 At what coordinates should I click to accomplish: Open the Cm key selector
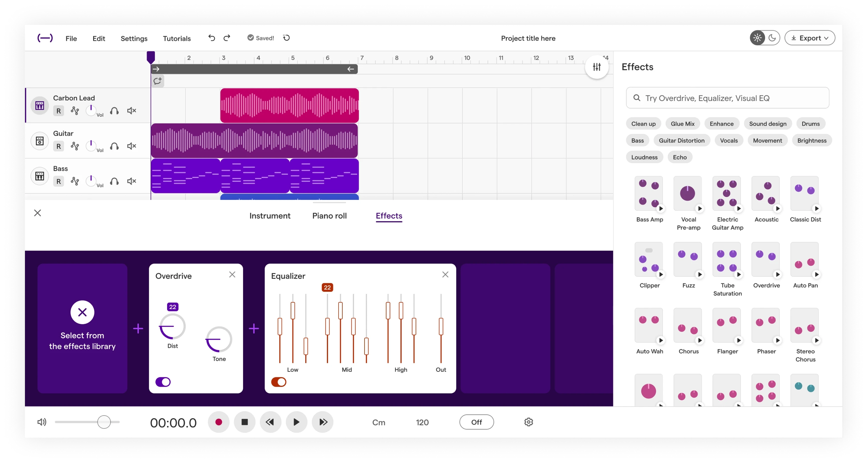[378, 422]
